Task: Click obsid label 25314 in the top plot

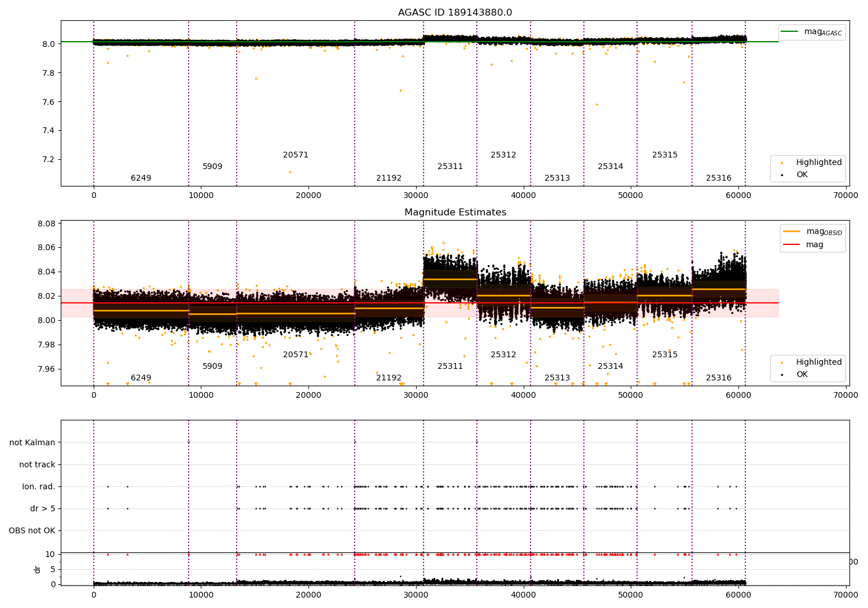Action: point(610,167)
